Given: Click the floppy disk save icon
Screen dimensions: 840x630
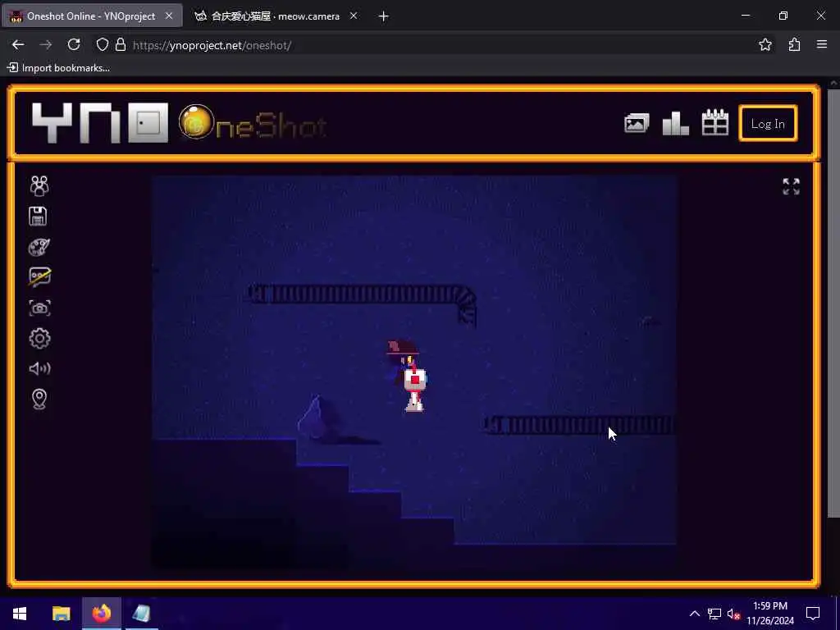Looking at the screenshot, I should pyautogui.click(x=38, y=216).
